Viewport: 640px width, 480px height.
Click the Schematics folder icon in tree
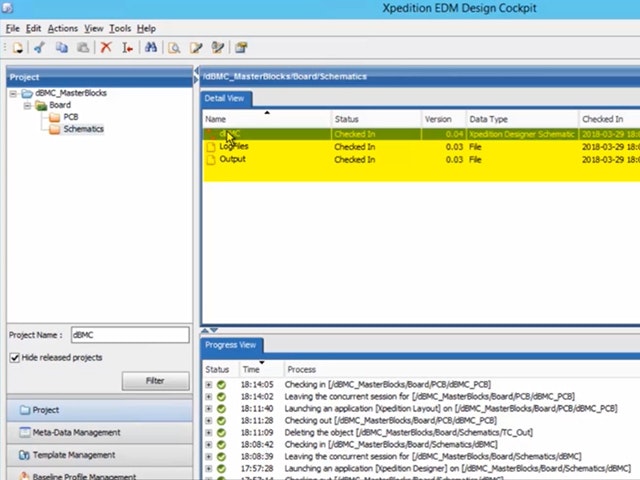[54, 129]
